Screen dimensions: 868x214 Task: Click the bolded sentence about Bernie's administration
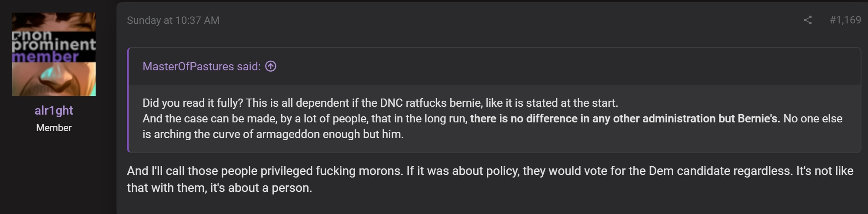(625, 119)
